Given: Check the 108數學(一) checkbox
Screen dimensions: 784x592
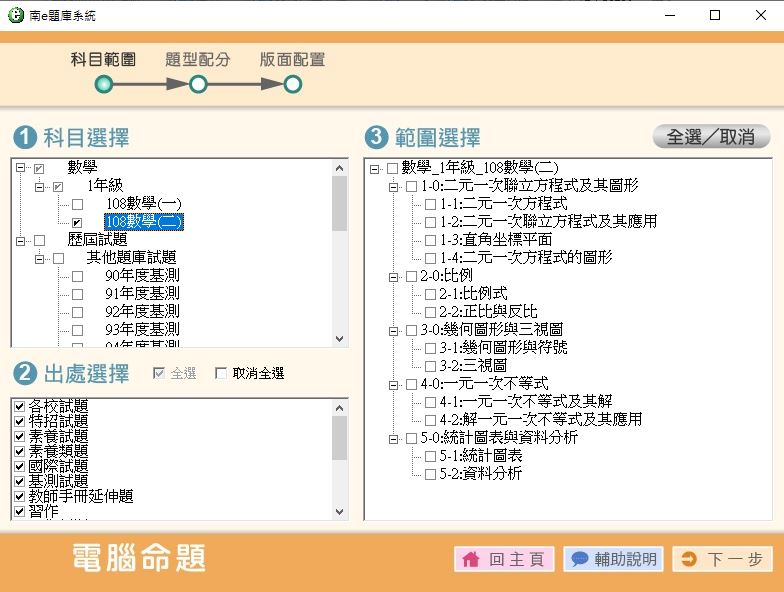Looking at the screenshot, I should tap(77, 204).
